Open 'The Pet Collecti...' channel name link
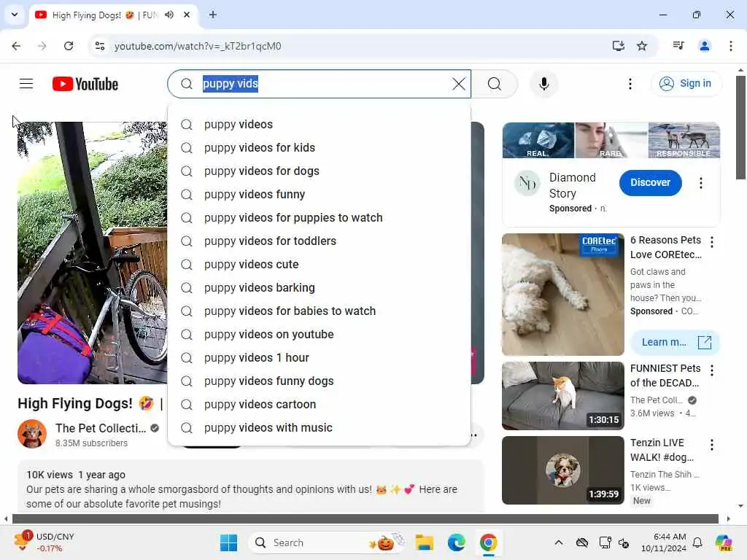 [101, 428]
